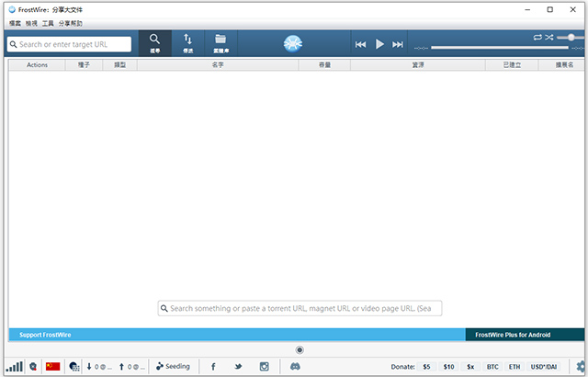The height and width of the screenshot is (377, 588).
Task: Check connection quality signal bars icon
Action: click(15, 367)
